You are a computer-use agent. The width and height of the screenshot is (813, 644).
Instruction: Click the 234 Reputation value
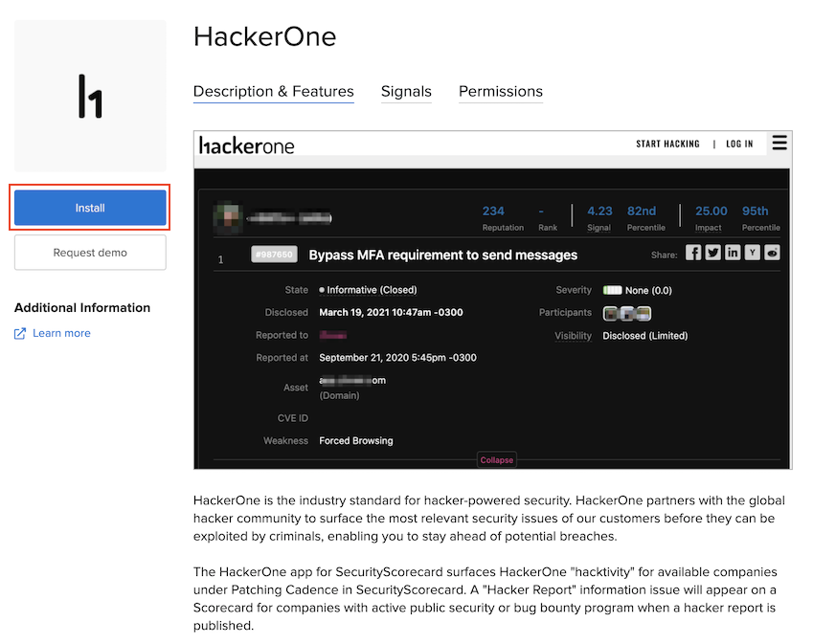click(493, 211)
